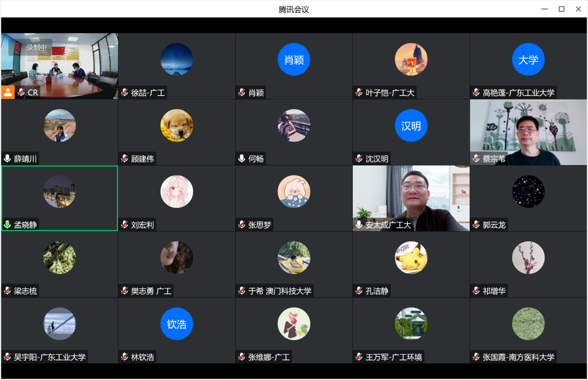Screen dimensions: 588x380
Task: Click the name label 樊志勇 广工
Action: click(x=151, y=291)
